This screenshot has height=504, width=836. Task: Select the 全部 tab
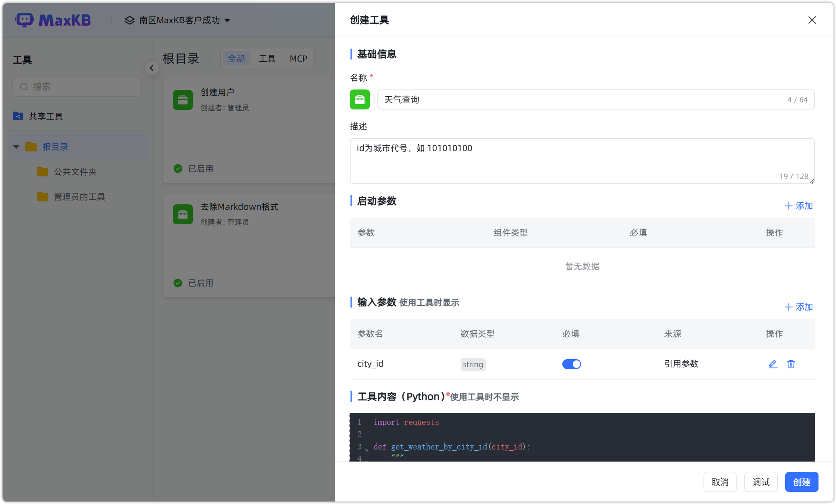point(236,59)
